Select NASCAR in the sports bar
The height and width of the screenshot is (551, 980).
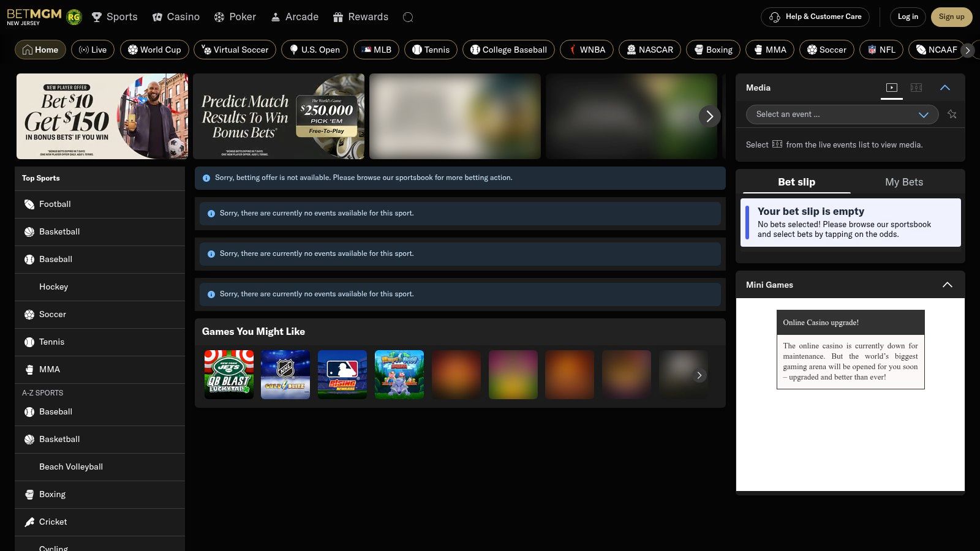(x=650, y=50)
